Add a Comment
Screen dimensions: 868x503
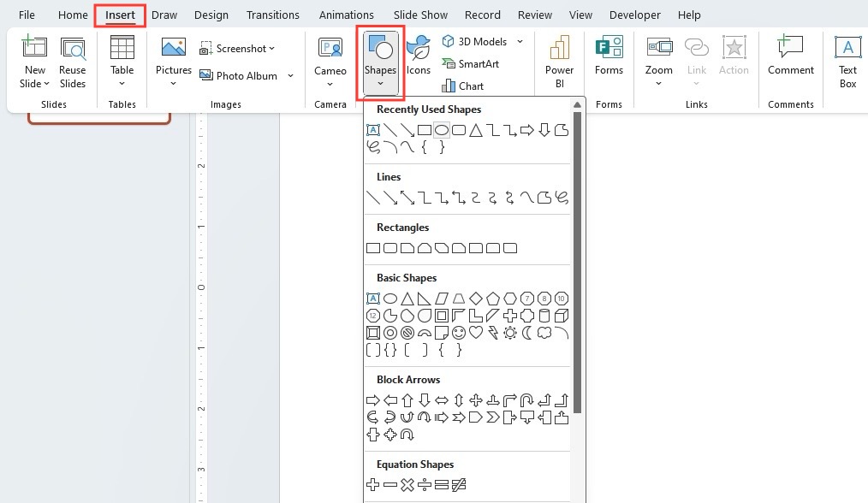click(790, 56)
